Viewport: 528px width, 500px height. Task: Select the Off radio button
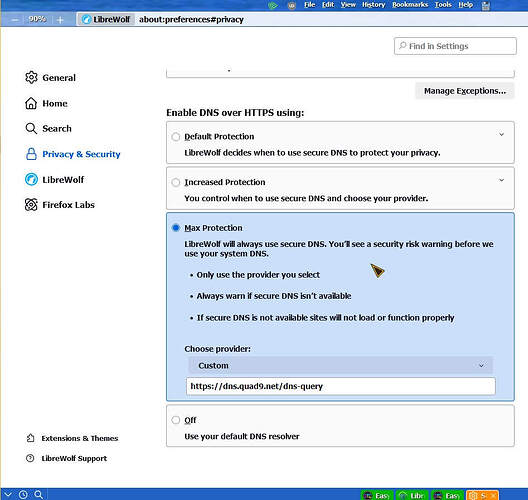pyautogui.click(x=175, y=420)
